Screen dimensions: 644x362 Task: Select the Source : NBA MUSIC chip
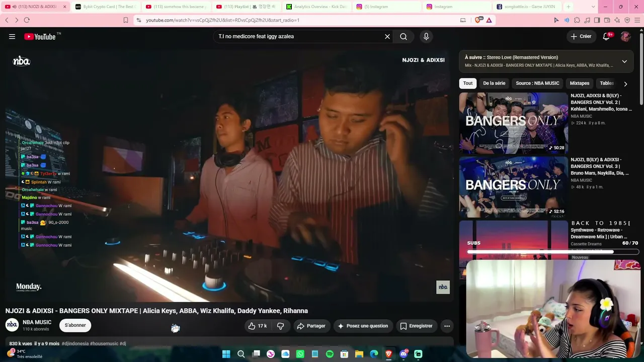coord(537,83)
